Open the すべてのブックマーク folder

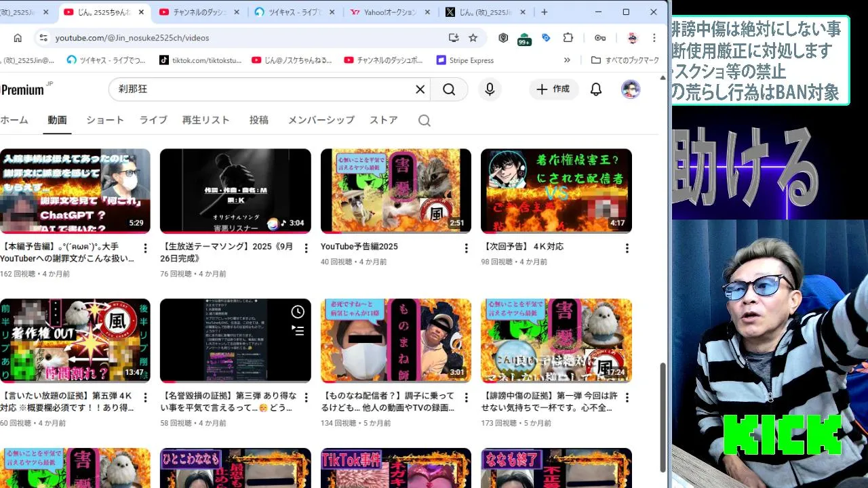[x=625, y=60]
